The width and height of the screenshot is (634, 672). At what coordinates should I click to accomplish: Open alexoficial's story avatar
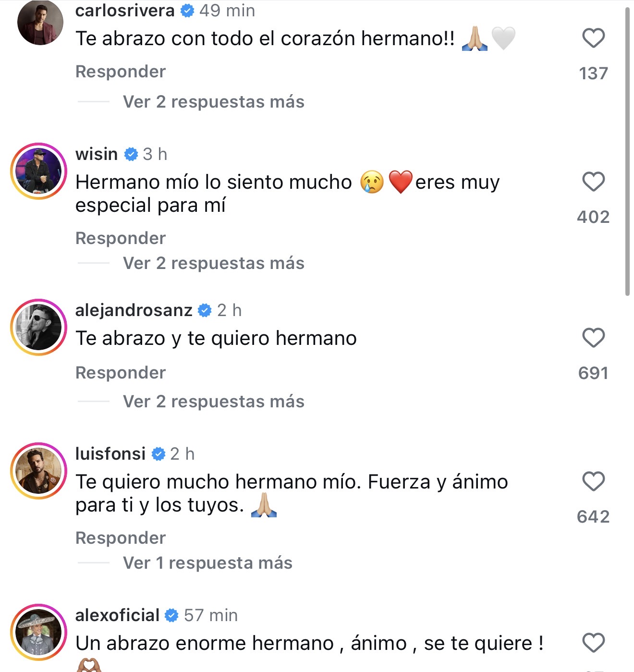(x=39, y=632)
